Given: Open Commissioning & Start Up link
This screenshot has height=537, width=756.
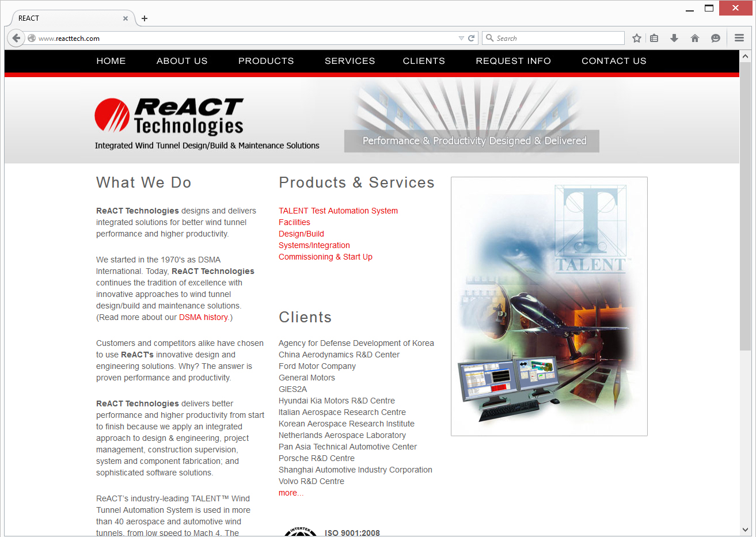Looking at the screenshot, I should pos(325,257).
